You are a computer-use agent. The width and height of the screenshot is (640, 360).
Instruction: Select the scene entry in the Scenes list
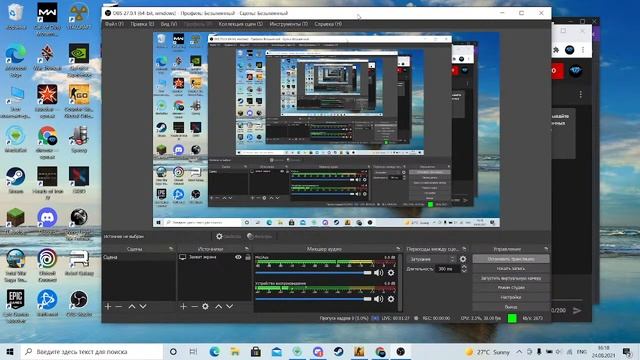point(139,257)
